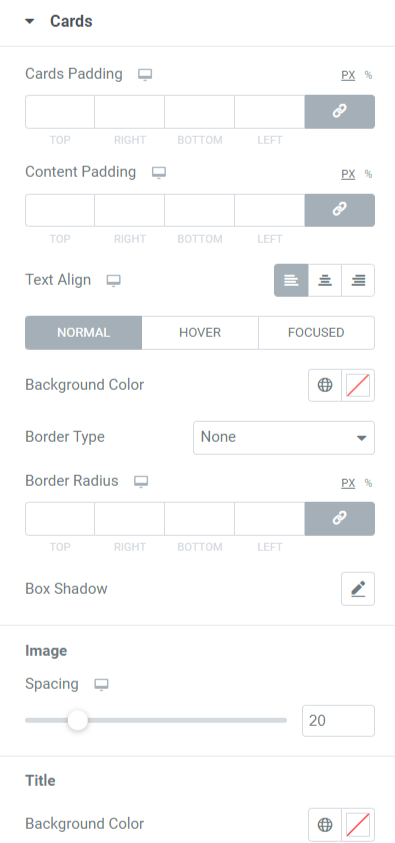Screen dimensions: 395x843
Task: Pick Title Background Color swatch
Action: (x=358, y=824)
